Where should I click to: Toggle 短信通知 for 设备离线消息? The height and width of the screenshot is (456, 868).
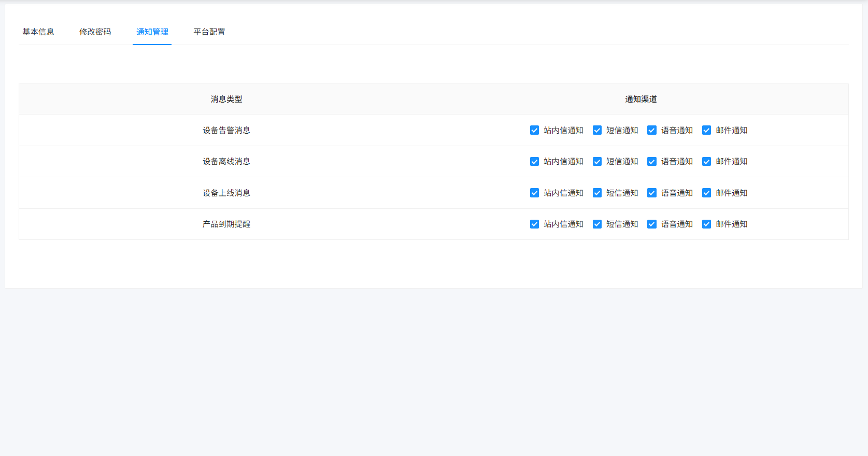click(x=597, y=162)
